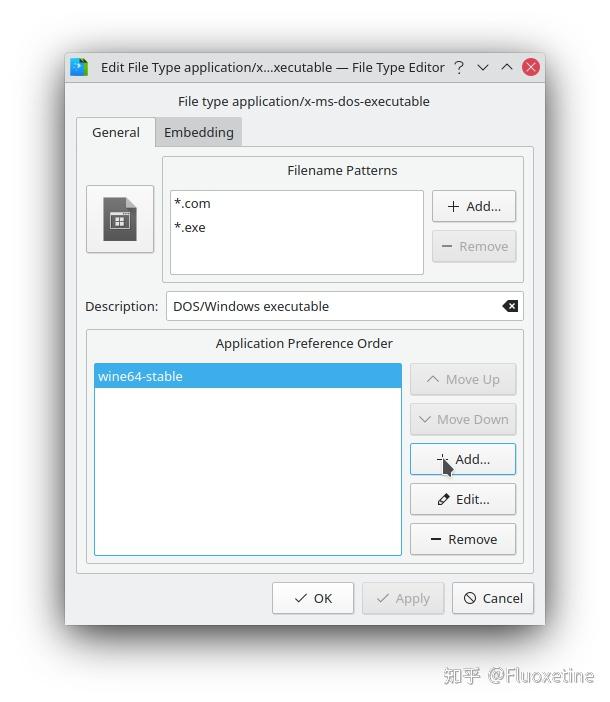Minimize the dialog with the down chevron

[482, 68]
